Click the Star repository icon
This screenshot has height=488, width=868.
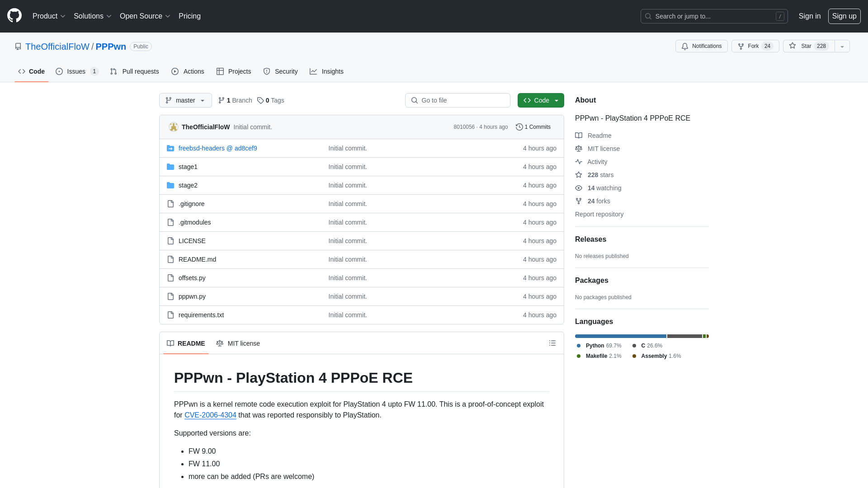pyautogui.click(x=793, y=46)
